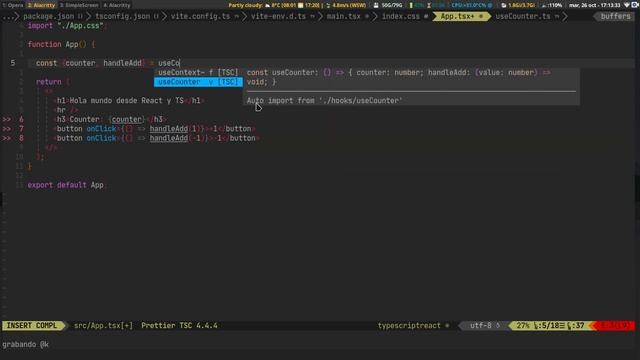Click the typescriptreact filetype in the statusline
The width and height of the screenshot is (640, 360).
[409, 325]
